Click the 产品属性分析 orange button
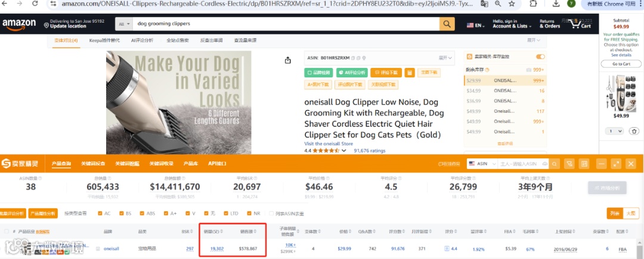 [43, 214]
